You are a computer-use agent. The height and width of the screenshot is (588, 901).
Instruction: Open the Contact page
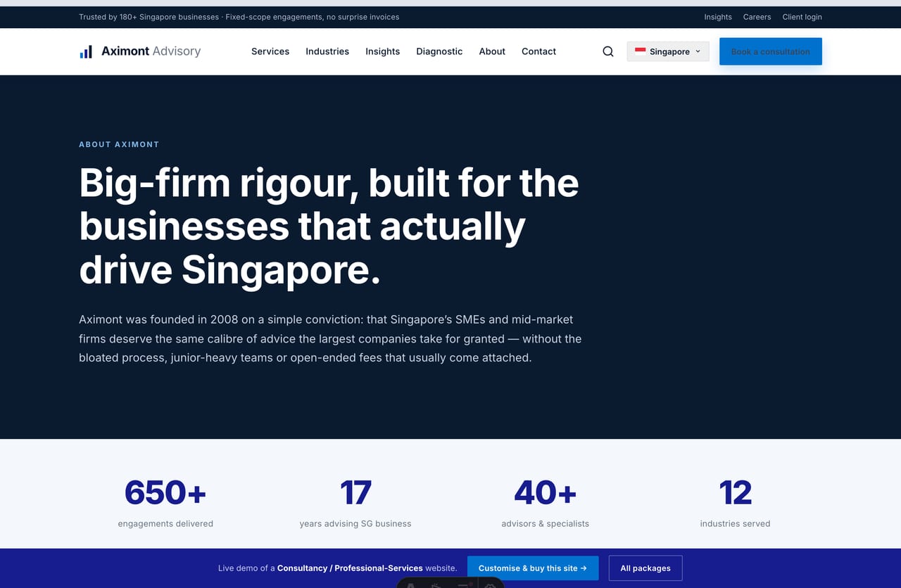point(538,51)
